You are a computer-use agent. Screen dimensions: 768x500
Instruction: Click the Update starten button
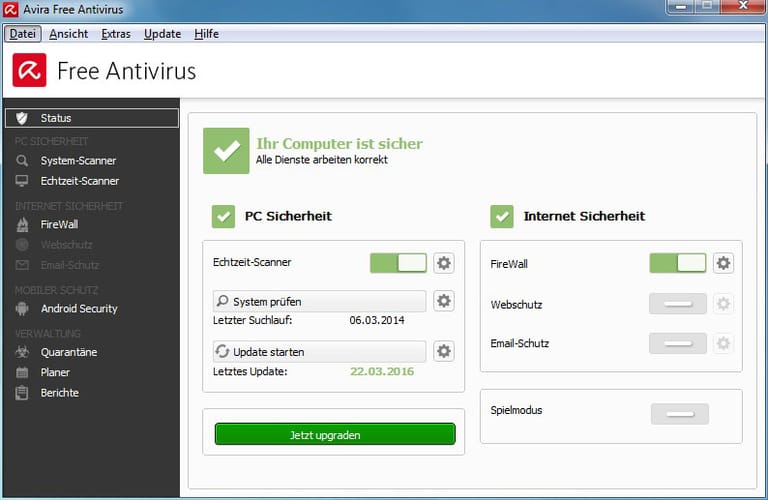(319, 352)
